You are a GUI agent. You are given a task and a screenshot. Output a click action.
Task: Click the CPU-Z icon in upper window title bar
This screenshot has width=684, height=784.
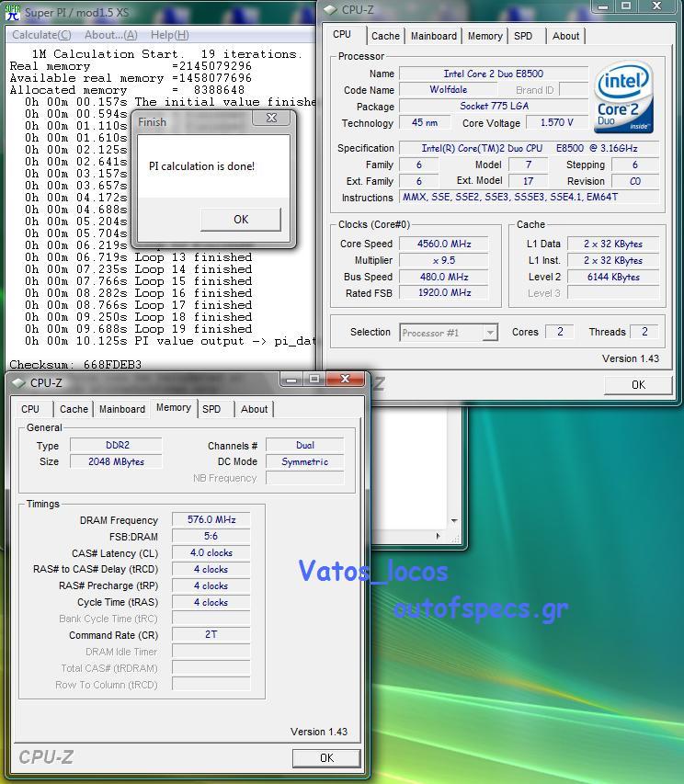pyautogui.click(x=330, y=9)
